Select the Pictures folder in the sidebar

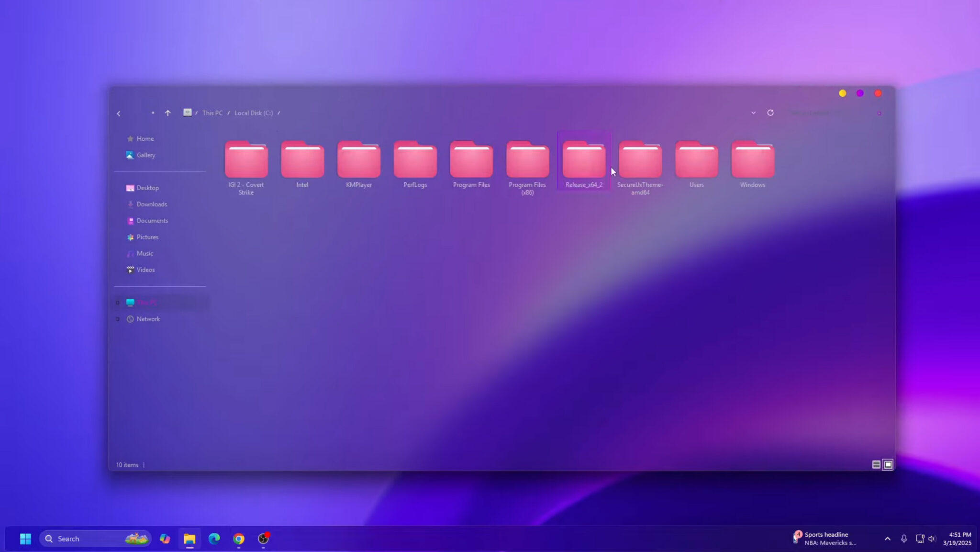148,237
